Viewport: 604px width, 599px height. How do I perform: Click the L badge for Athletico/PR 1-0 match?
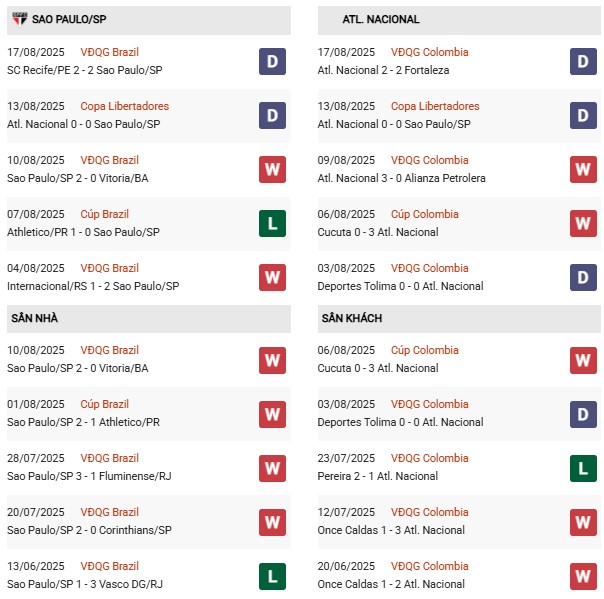point(272,224)
